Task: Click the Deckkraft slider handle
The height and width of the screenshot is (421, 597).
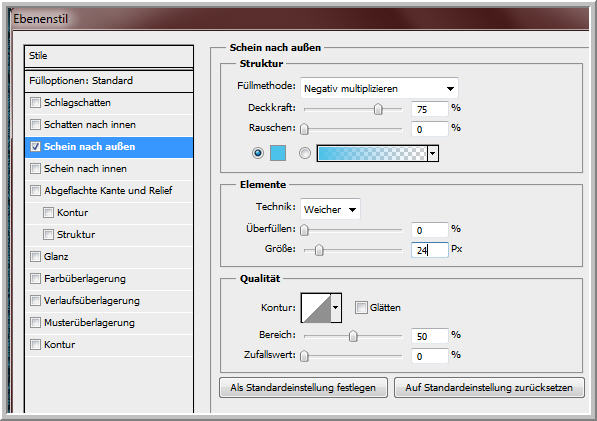Action: point(378,109)
